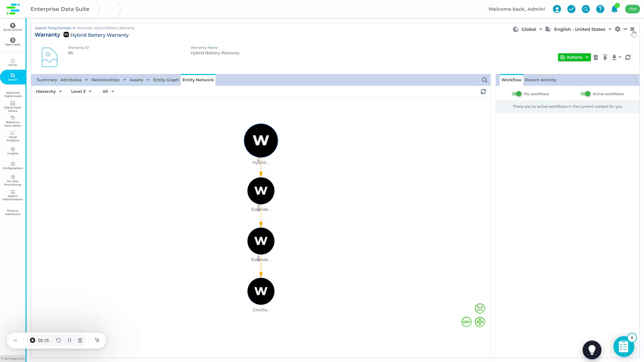Delete the Hybrid Battery Warranty record
Screen dimensions: 644x362
[596, 57]
